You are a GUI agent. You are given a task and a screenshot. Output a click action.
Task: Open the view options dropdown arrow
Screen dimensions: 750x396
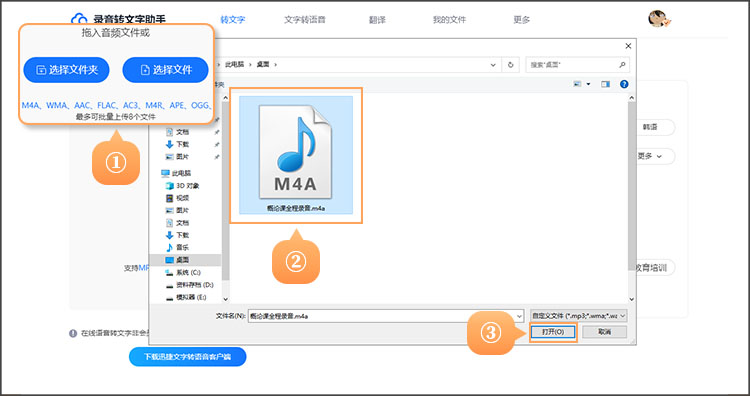588,84
